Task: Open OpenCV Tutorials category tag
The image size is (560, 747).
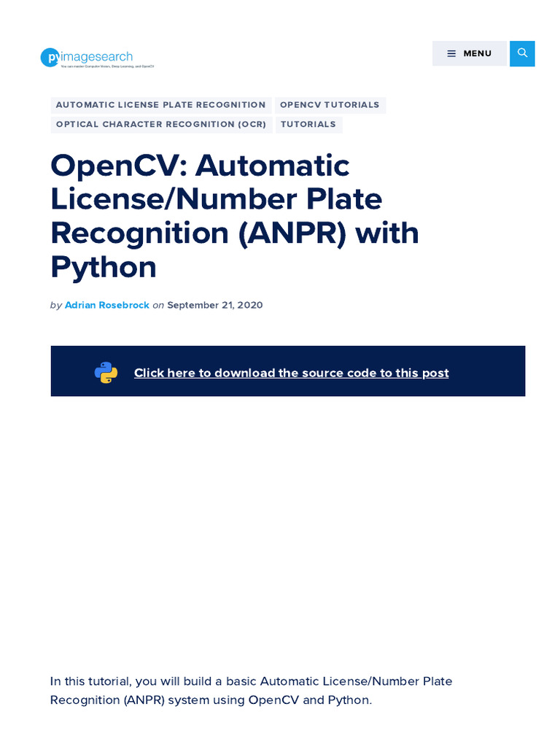Action: [x=330, y=105]
